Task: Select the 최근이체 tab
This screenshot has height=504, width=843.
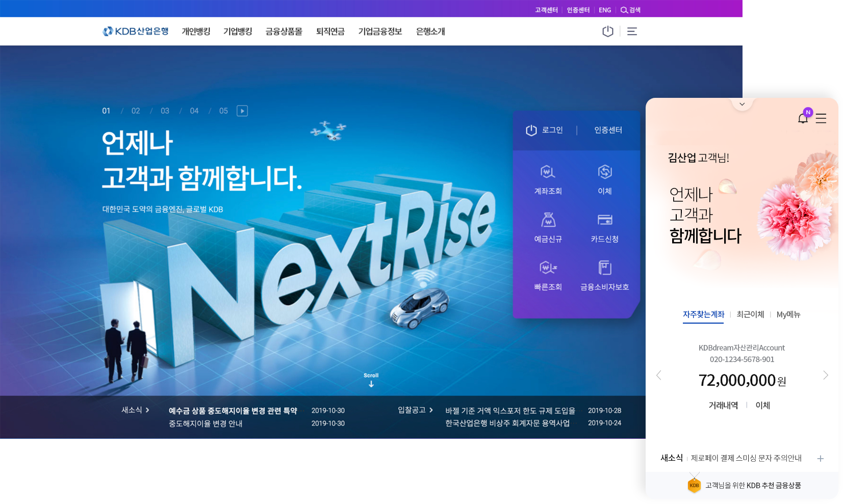Action: coord(750,314)
